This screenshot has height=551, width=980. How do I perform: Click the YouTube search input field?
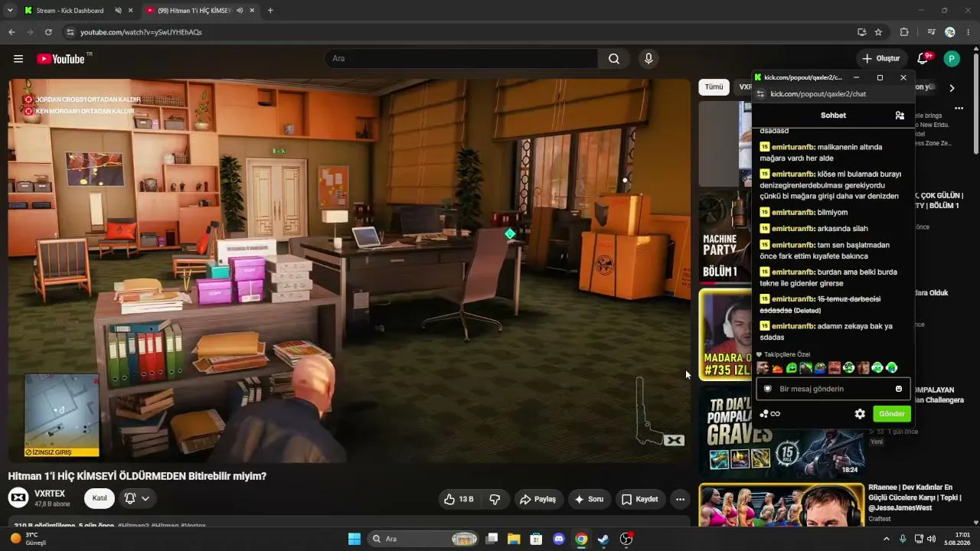[x=461, y=59]
